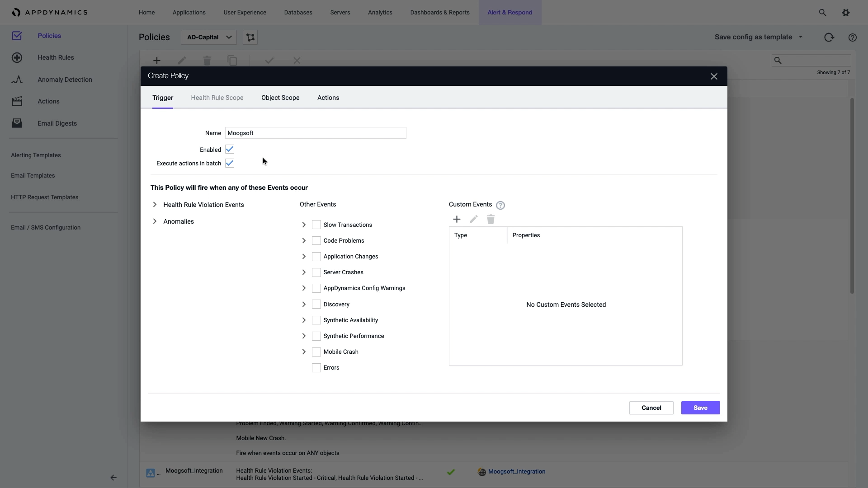Save the new policy
Viewport: 868px width, 488px height.
tap(701, 408)
